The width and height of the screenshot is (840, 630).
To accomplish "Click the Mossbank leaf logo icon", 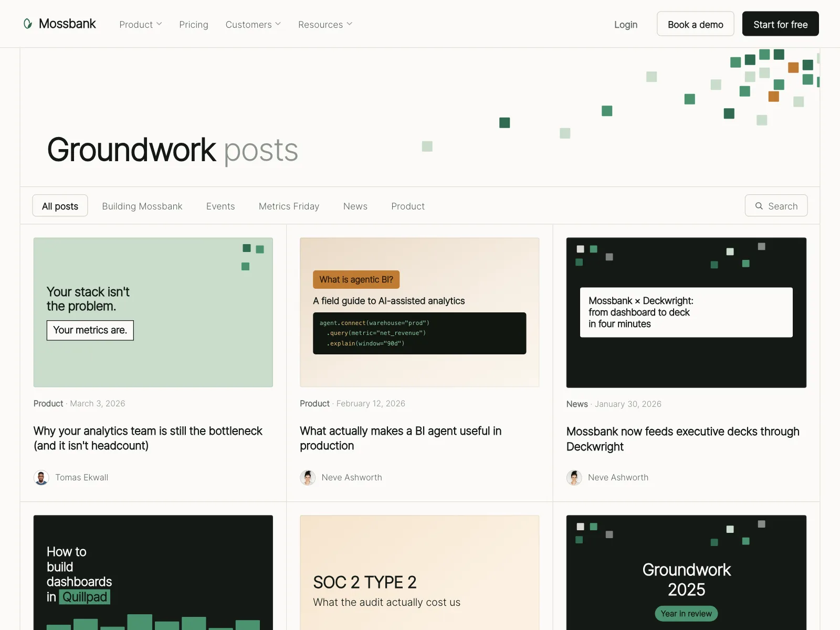I will [x=28, y=24].
